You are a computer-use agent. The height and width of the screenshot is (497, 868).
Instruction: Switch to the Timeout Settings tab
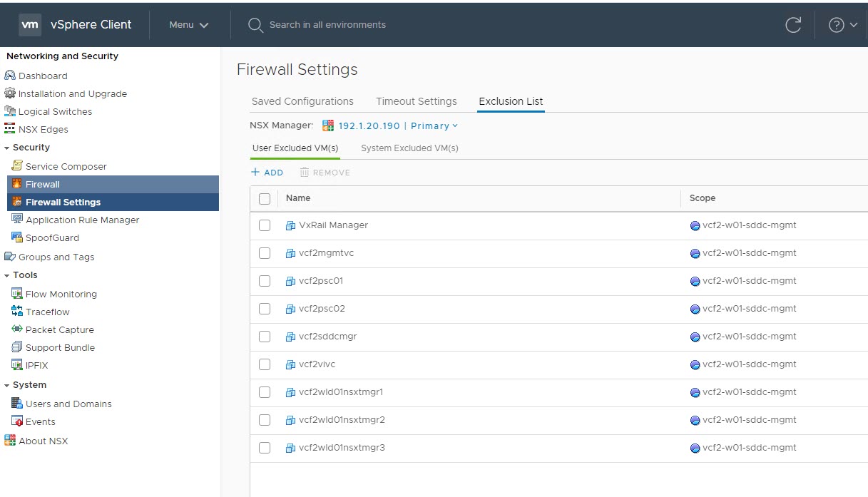click(416, 101)
